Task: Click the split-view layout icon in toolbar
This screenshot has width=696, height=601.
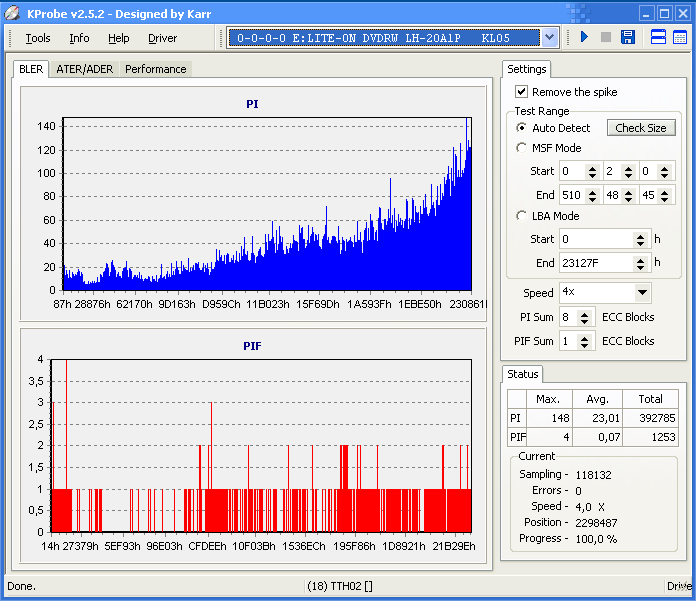Action: coord(659,37)
